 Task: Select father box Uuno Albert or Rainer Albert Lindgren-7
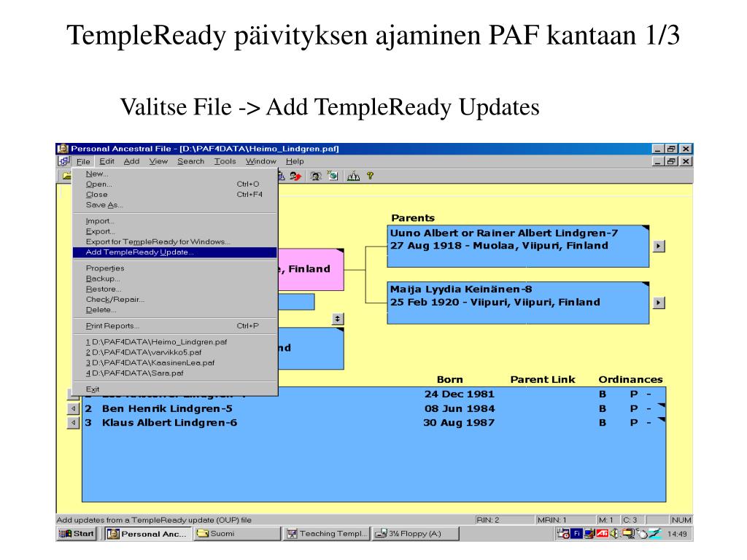pos(518,246)
